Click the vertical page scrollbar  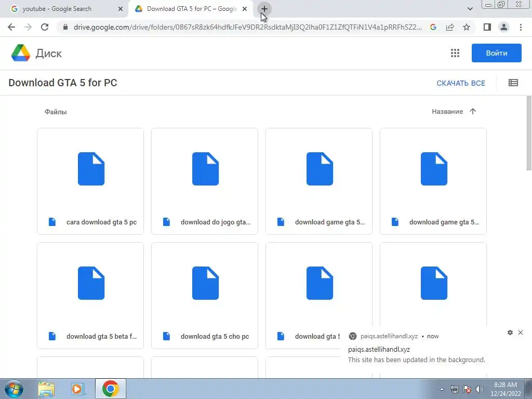(x=529, y=133)
